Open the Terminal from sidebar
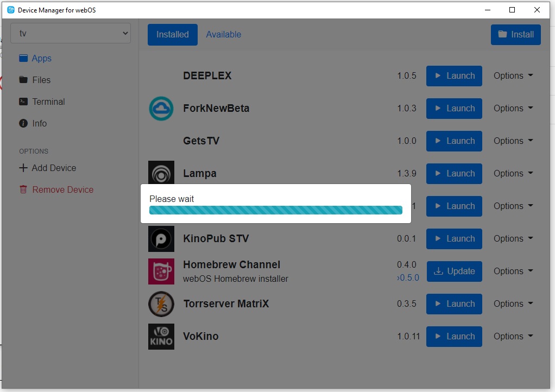The image size is (555, 392). point(48,102)
